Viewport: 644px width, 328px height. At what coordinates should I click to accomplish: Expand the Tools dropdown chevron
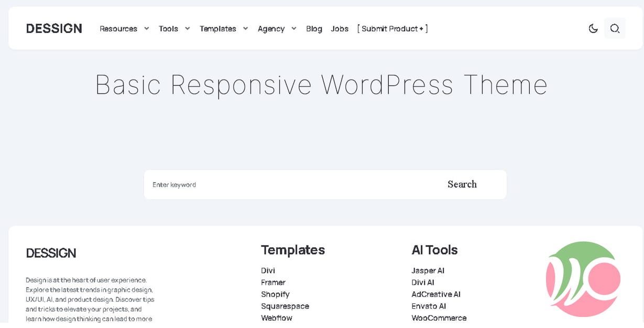(x=187, y=28)
